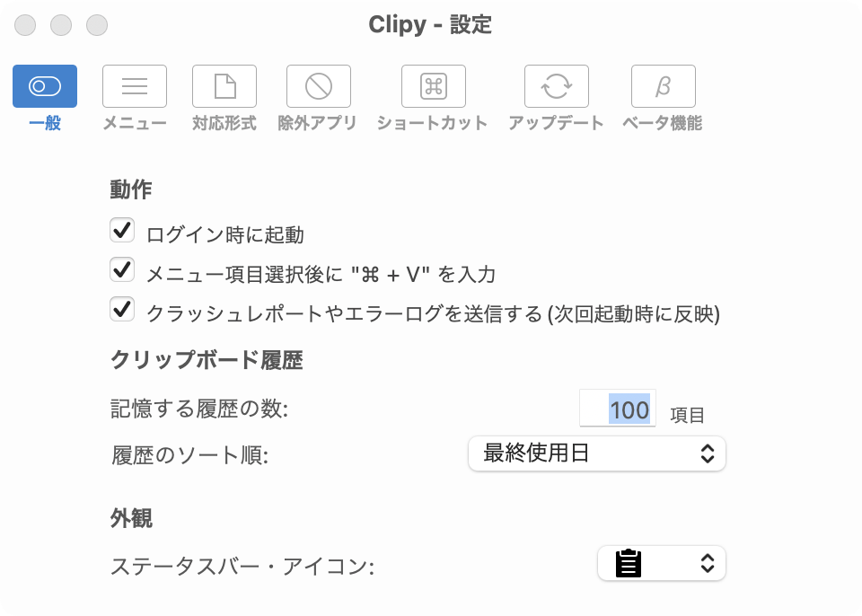Switch to the ショートカット tab label

[x=433, y=123]
